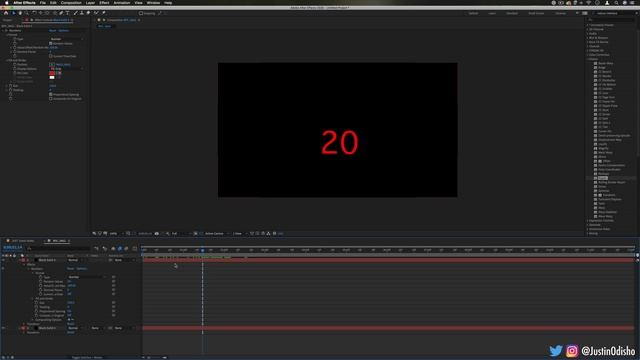Enable the Current Time/Date checkbox
640x360 pixels.
[51, 56]
